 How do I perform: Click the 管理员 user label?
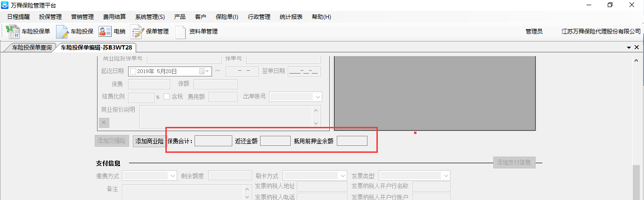click(534, 32)
